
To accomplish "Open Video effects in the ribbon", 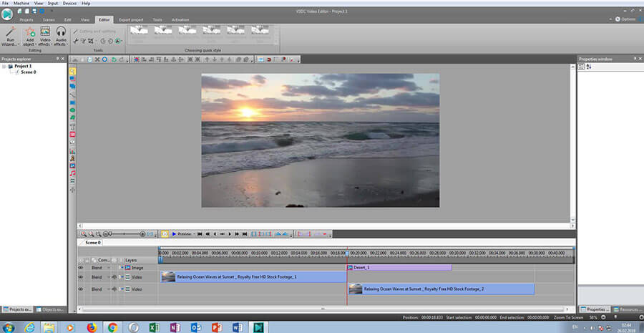I will (45, 37).
